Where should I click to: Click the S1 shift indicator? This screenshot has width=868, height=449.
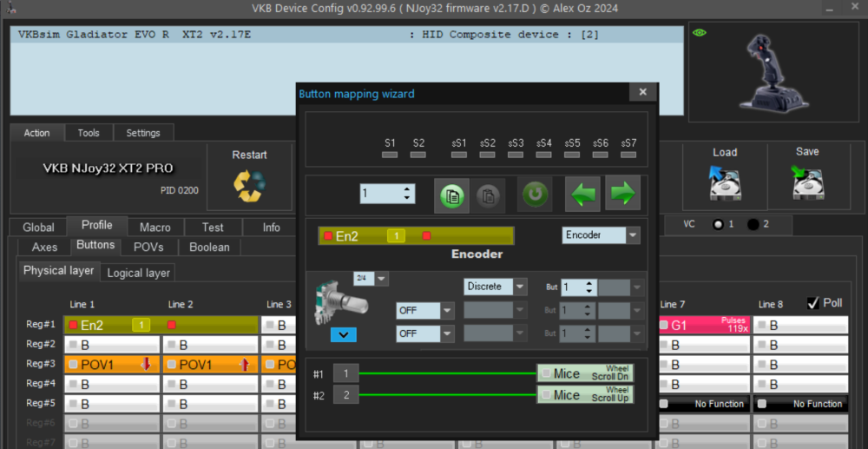point(390,155)
